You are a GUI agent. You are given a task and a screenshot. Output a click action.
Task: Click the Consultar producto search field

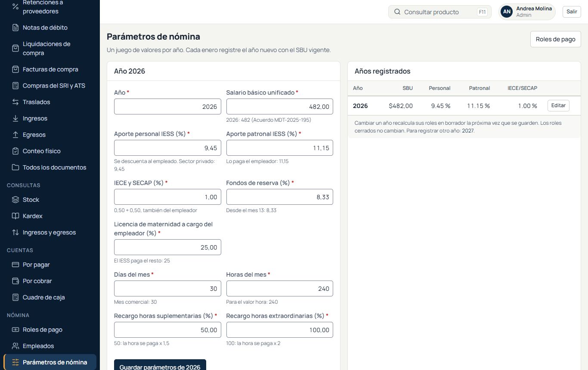coord(440,12)
